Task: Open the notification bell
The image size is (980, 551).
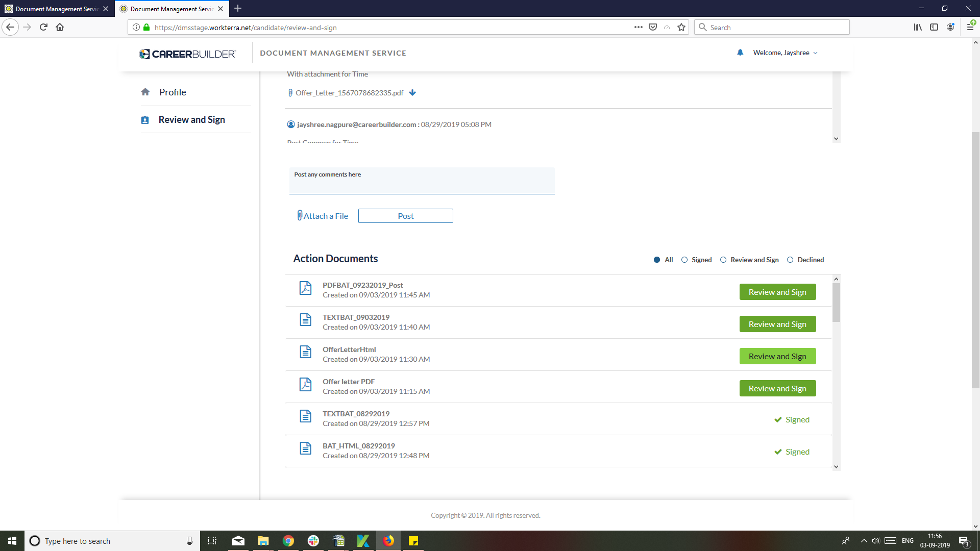Action: (740, 53)
